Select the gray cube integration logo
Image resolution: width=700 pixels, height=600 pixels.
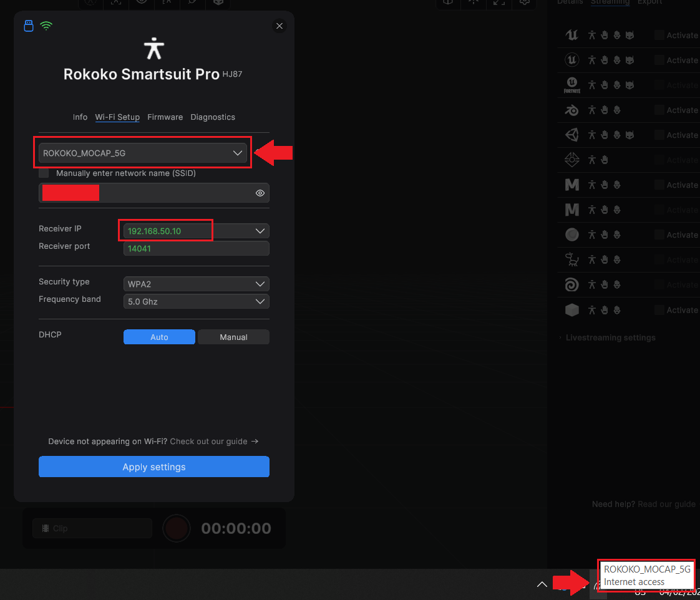(x=572, y=310)
